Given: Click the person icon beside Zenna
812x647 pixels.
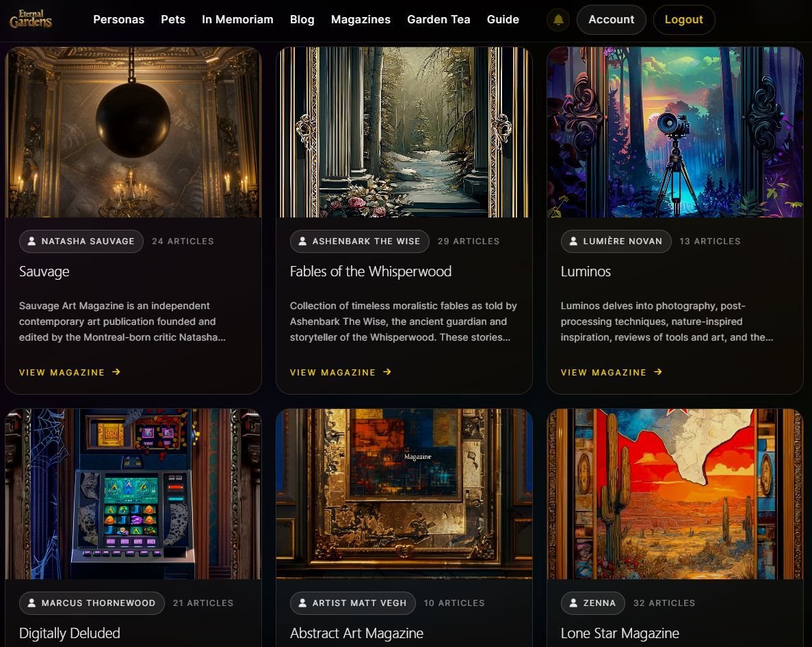Looking at the screenshot, I should click(x=573, y=603).
